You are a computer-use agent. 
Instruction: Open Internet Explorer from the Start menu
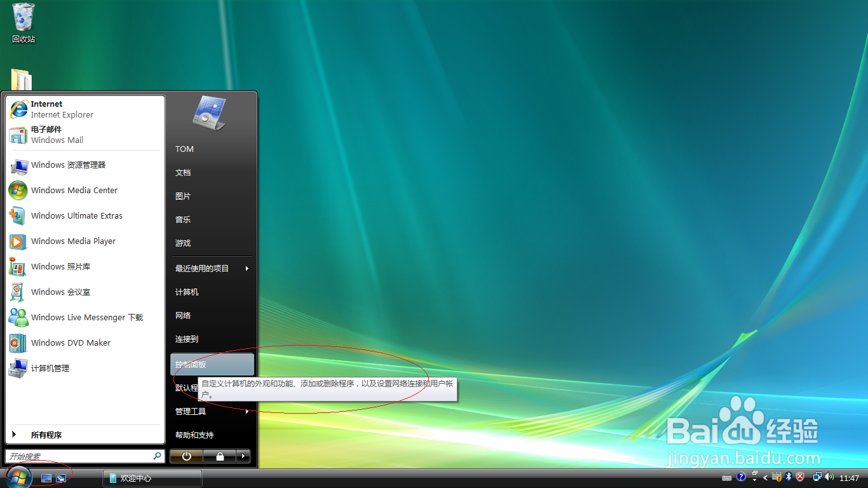(x=85, y=109)
